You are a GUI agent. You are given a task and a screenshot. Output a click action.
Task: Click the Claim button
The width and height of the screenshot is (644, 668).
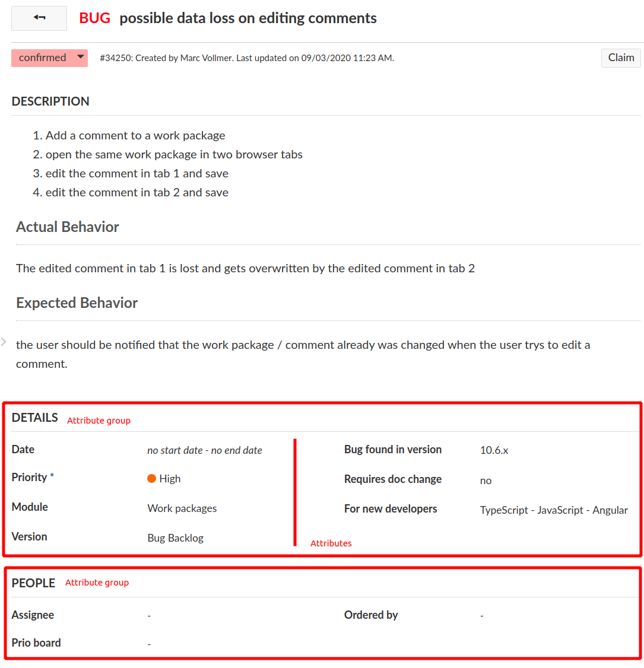(621, 58)
